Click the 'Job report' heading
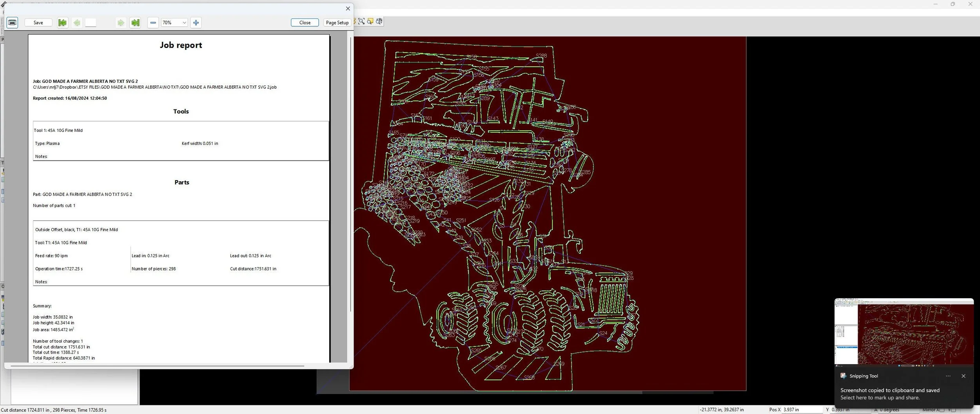980x414 pixels. pos(181,45)
